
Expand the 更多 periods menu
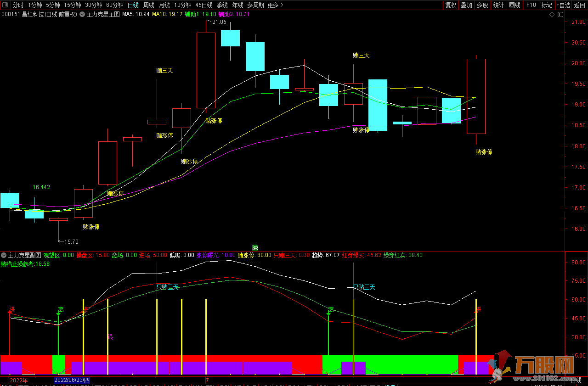(x=275, y=5)
